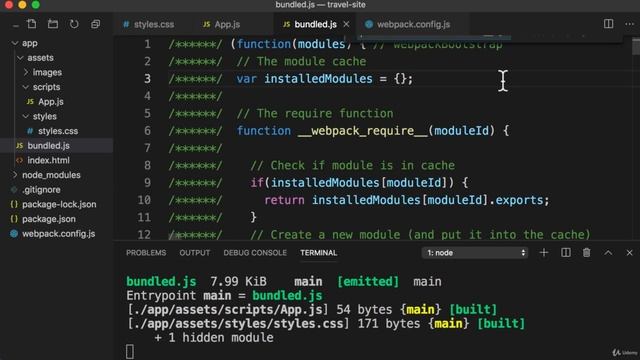This screenshot has height=360, width=640.
Task: Click the terminal cursor prompt
Action: click(x=130, y=351)
